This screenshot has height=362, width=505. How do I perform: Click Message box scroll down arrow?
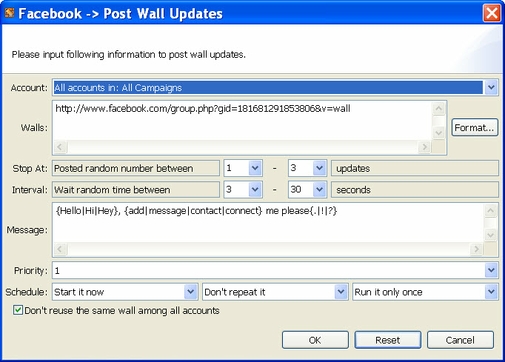coord(490,235)
